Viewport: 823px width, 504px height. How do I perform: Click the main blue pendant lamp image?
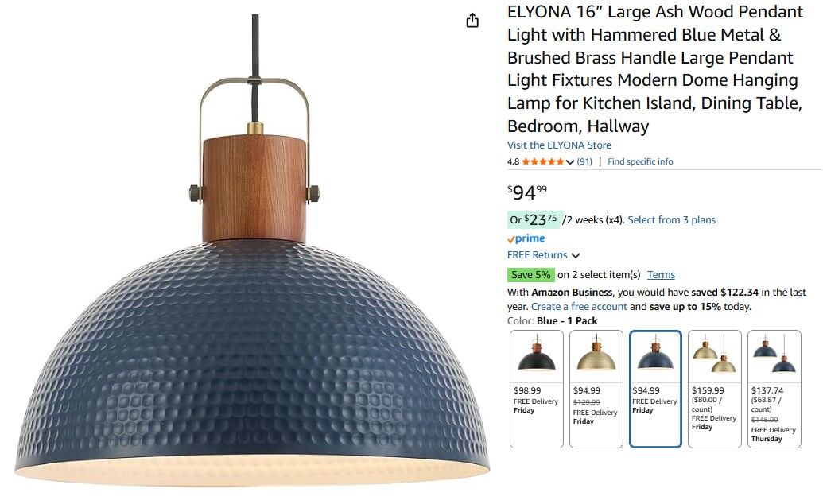tap(252, 252)
